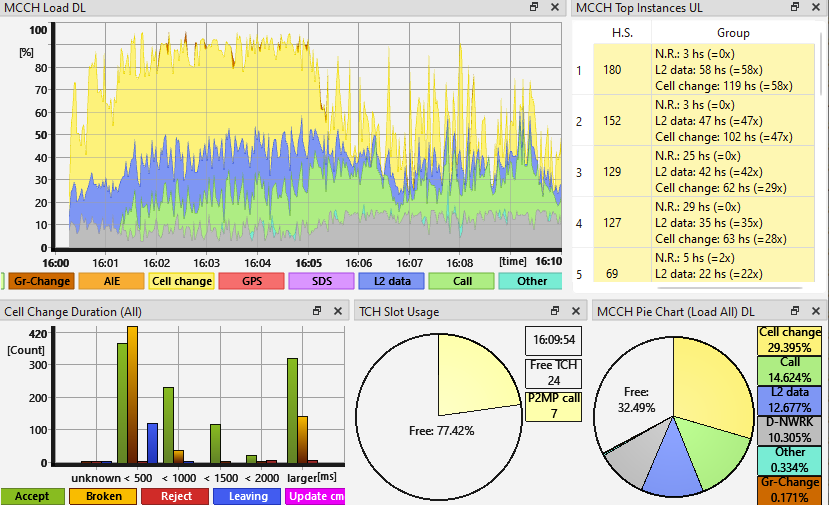Screen dimensions: 829x505
Task: Click the Accept legend entry
Action: 32,496
